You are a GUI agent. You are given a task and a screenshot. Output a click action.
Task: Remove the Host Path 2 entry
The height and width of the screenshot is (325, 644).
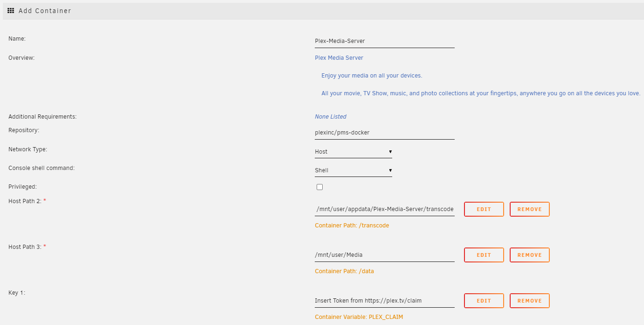[530, 209]
